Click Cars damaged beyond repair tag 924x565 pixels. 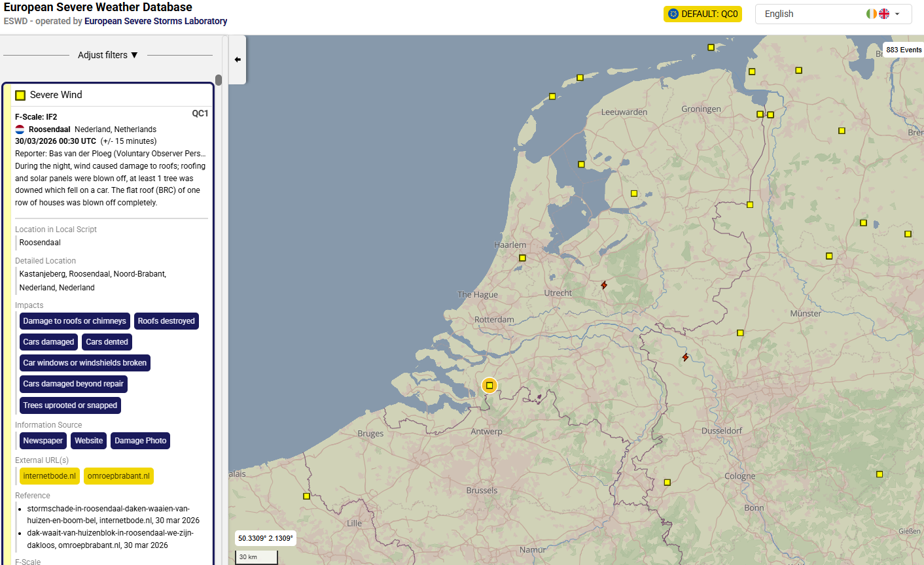pos(73,384)
